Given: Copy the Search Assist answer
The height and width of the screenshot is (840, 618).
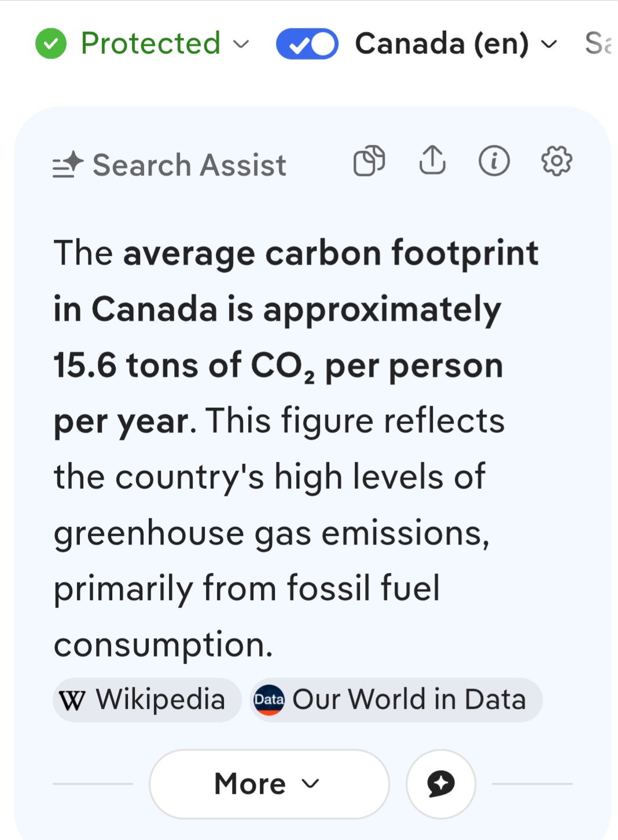Looking at the screenshot, I should coord(369,161).
